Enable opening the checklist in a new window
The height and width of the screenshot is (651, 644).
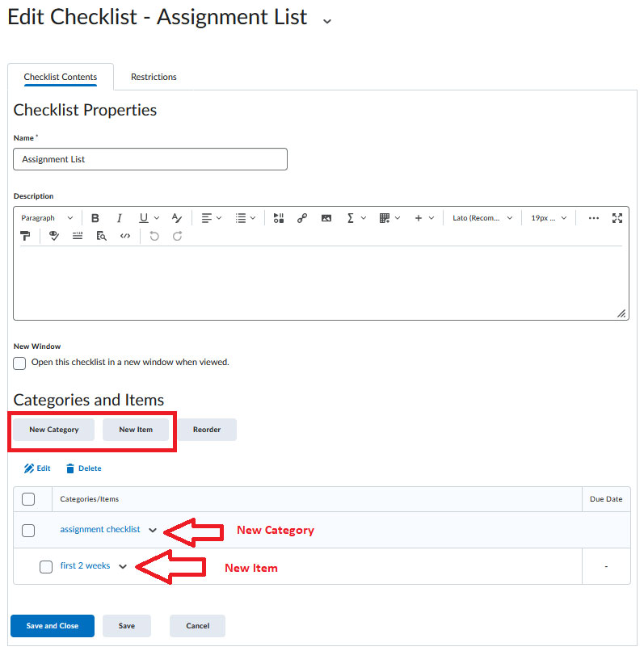click(19, 363)
